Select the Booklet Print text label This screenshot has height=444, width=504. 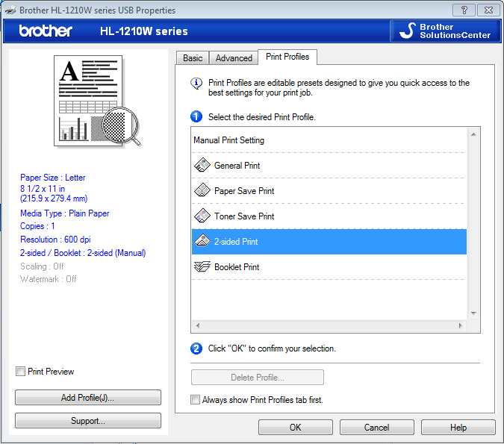click(x=237, y=267)
